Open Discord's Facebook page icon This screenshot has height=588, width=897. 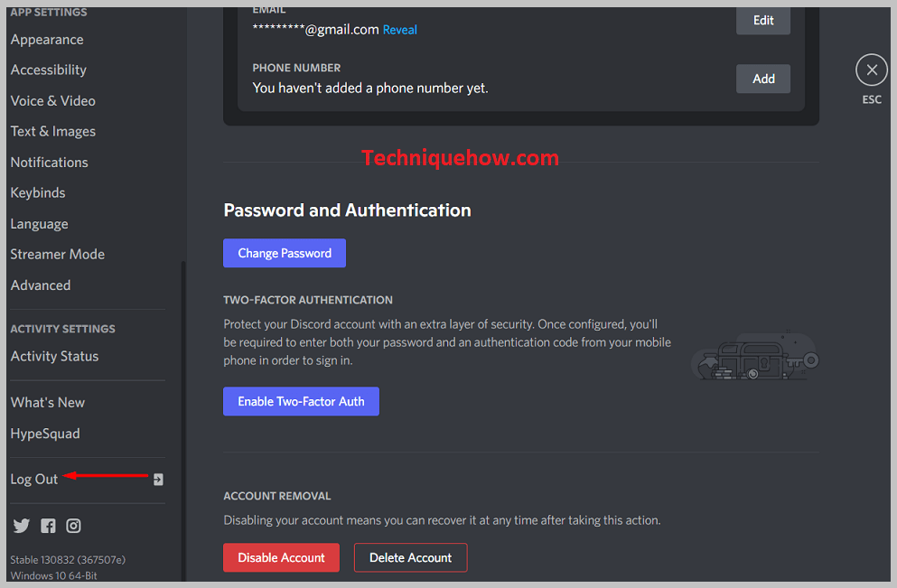48,526
